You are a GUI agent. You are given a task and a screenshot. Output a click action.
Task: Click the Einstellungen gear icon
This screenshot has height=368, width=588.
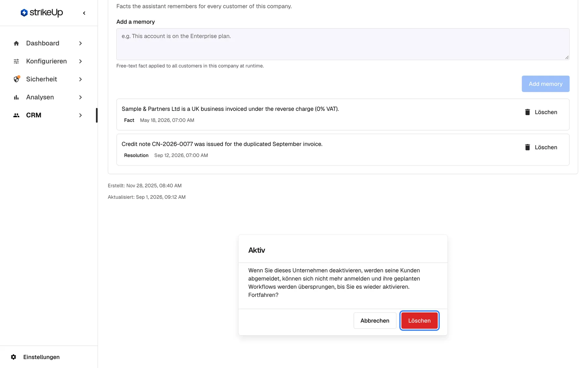pos(13,357)
